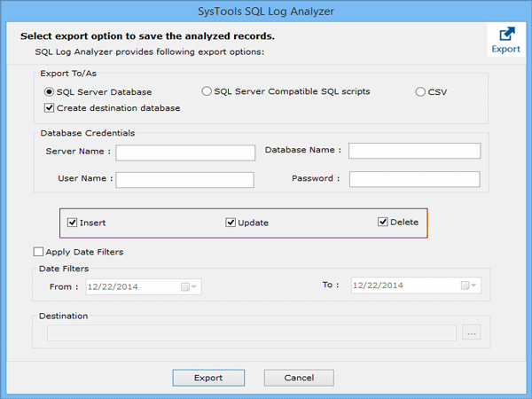Select SQL Server Database radio option
532x399 pixels.
click(49, 92)
